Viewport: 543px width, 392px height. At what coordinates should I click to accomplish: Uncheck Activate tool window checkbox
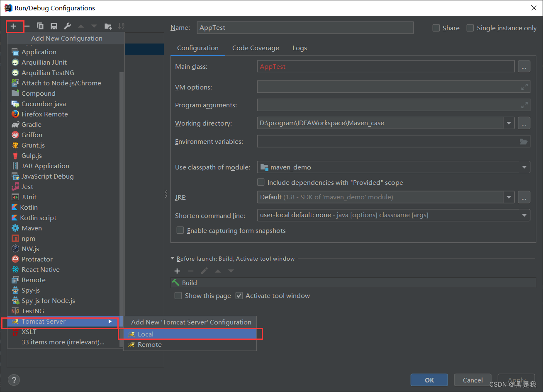[x=239, y=295]
